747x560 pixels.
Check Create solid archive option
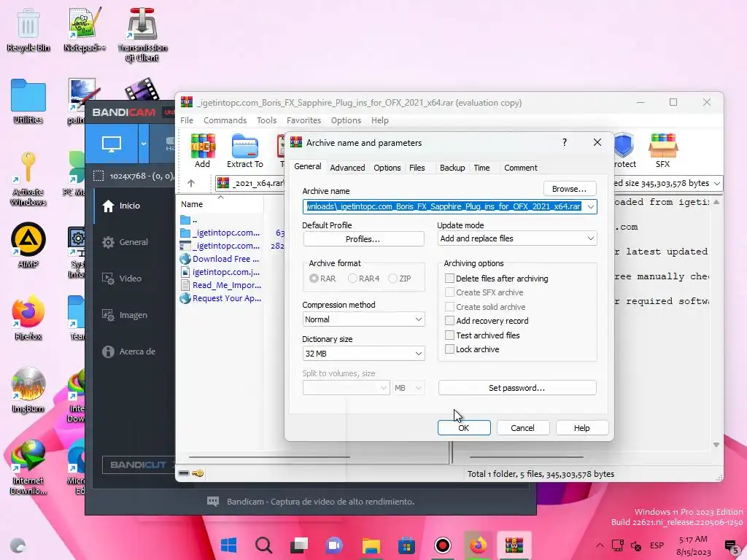[449, 307]
